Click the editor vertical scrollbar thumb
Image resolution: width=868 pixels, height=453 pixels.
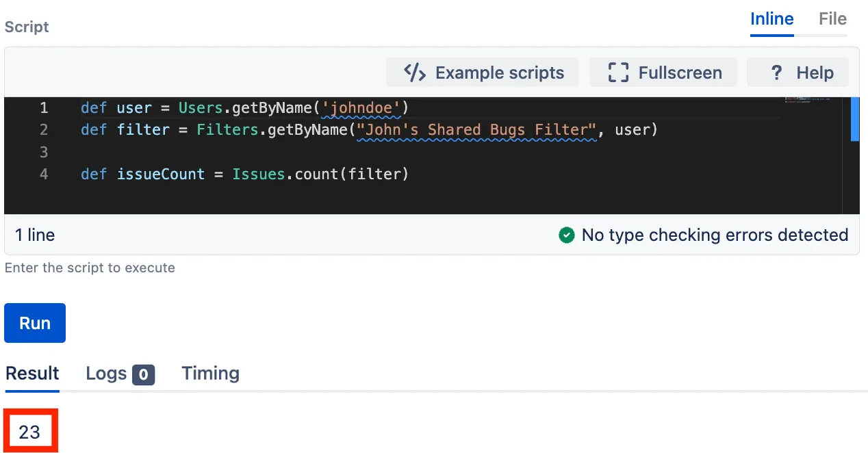(854, 119)
